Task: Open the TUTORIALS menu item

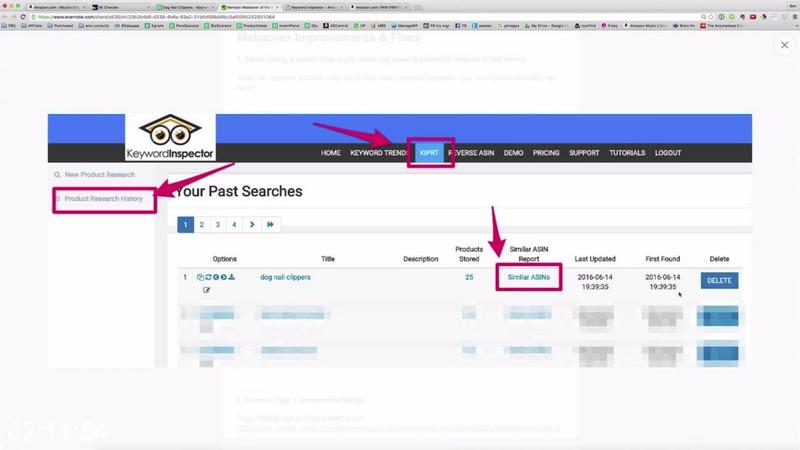Action: point(627,153)
